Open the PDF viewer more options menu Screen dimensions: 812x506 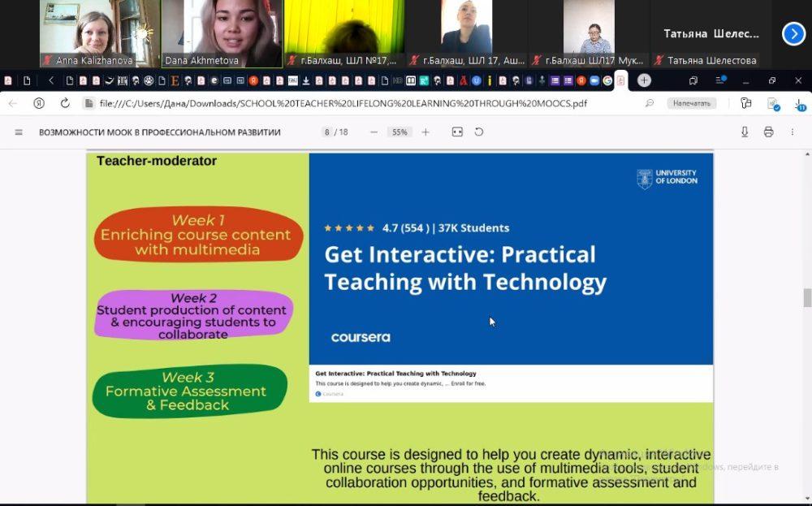point(793,132)
